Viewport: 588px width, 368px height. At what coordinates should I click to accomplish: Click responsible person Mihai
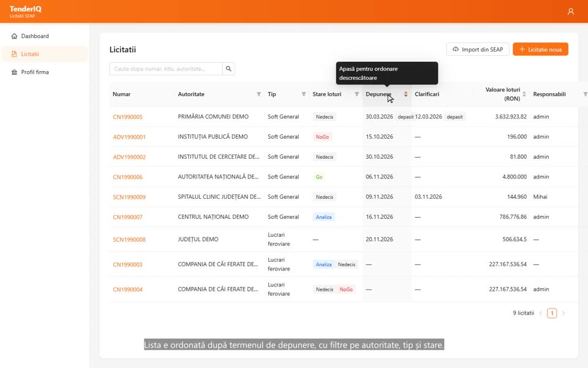(x=540, y=197)
